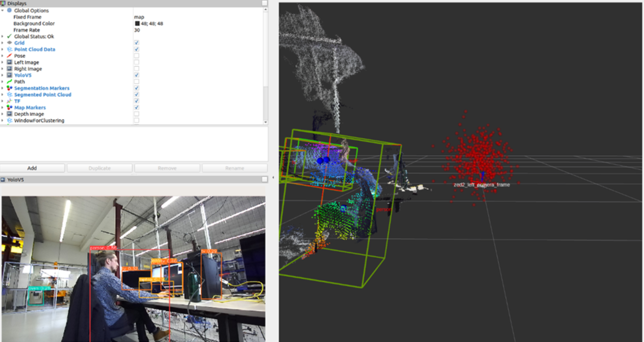The height and width of the screenshot is (342, 644).
Task: Click the Displays list scrollbar down arrow
Action: pos(265,121)
